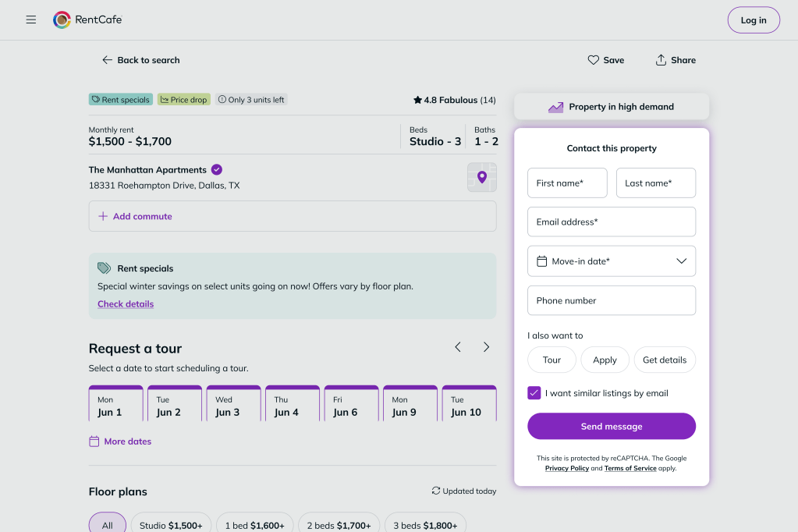Image resolution: width=798 pixels, height=532 pixels.
Task: Toggle the Get details option chip
Action: [665, 360]
